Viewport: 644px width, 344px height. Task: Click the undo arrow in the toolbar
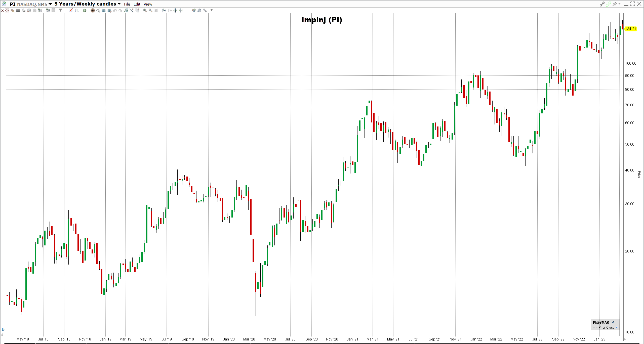(x=115, y=10)
